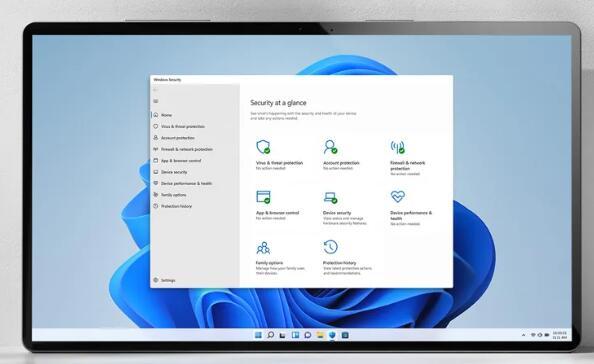Open the App & browser control tile icon

click(x=263, y=197)
